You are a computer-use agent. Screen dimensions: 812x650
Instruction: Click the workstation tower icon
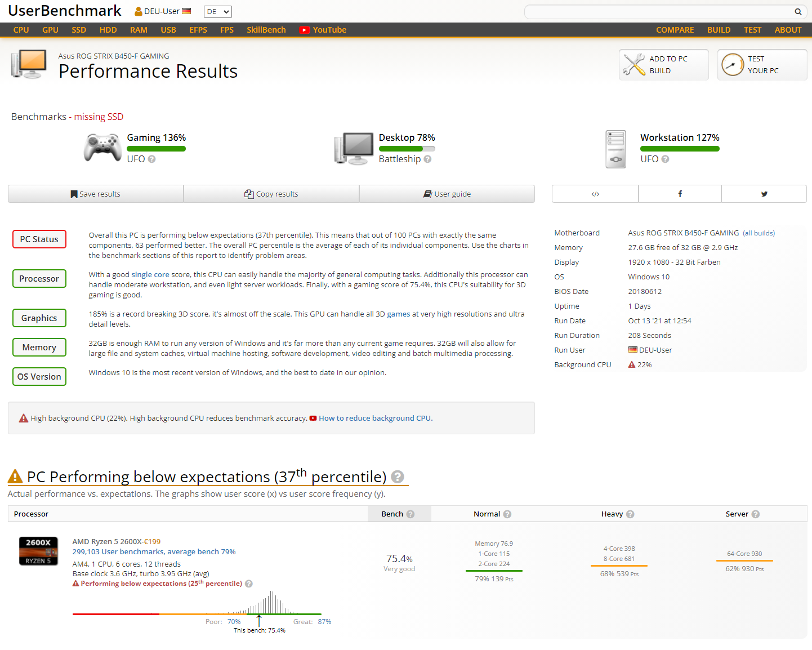[x=615, y=149]
